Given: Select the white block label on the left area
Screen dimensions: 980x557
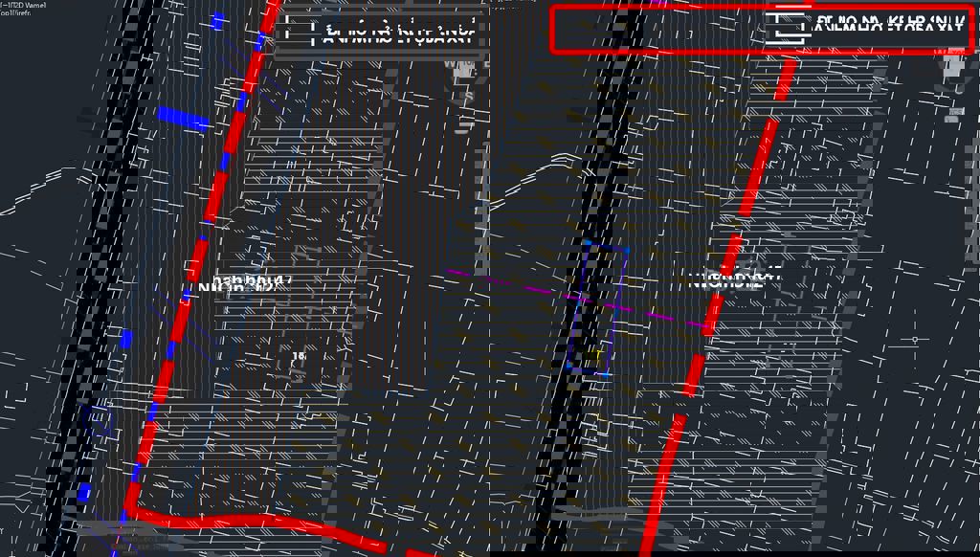Looking at the screenshot, I should click(x=243, y=284).
